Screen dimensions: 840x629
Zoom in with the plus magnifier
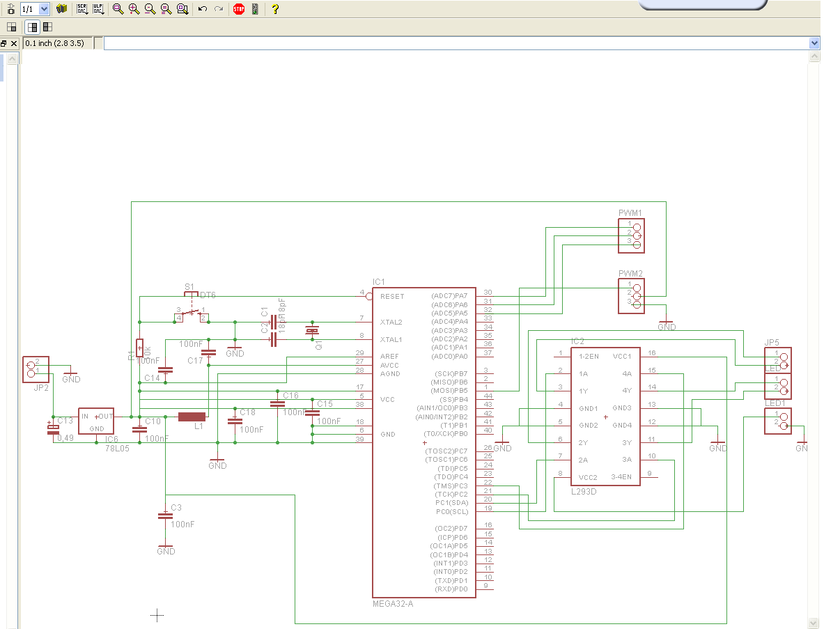(134, 9)
